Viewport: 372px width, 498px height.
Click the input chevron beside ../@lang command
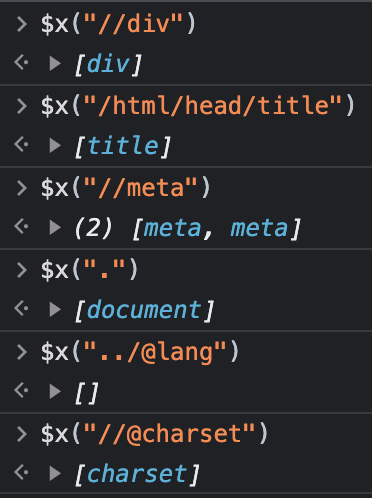pyautogui.click(x=22, y=352)
